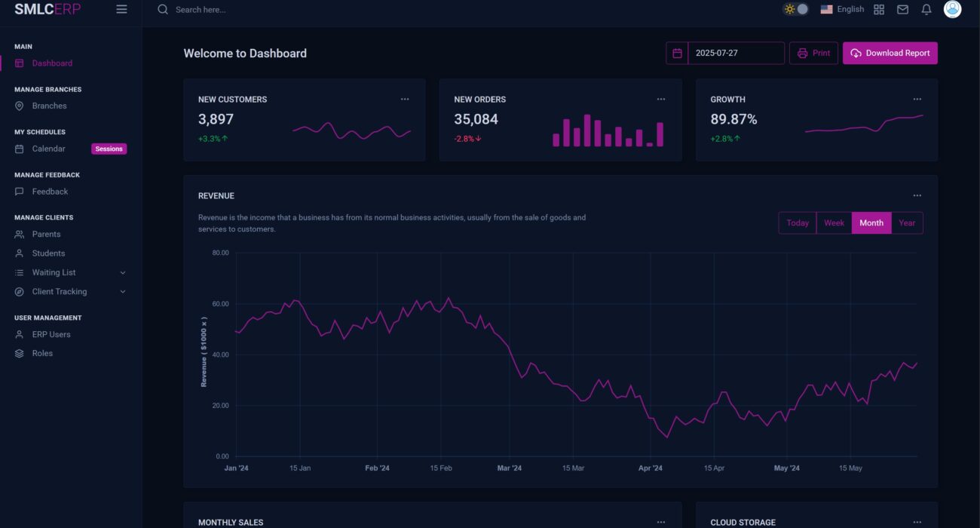This screenshot has height=528, width=980.
Task: Open the English language dropdown
Action: coord(842,10)
